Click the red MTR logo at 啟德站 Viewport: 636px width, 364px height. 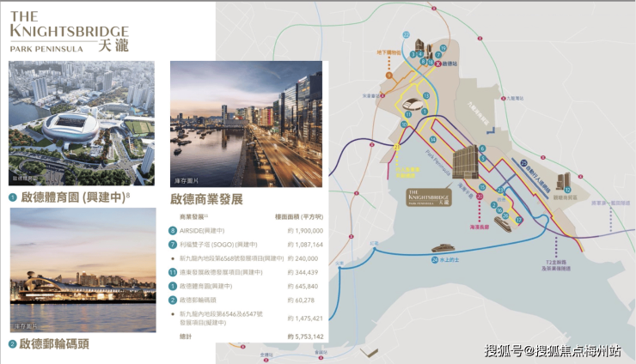437,64
